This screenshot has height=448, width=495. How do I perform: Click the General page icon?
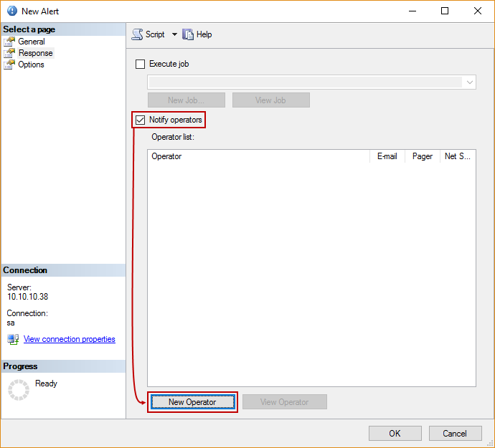tap(9, 42)
